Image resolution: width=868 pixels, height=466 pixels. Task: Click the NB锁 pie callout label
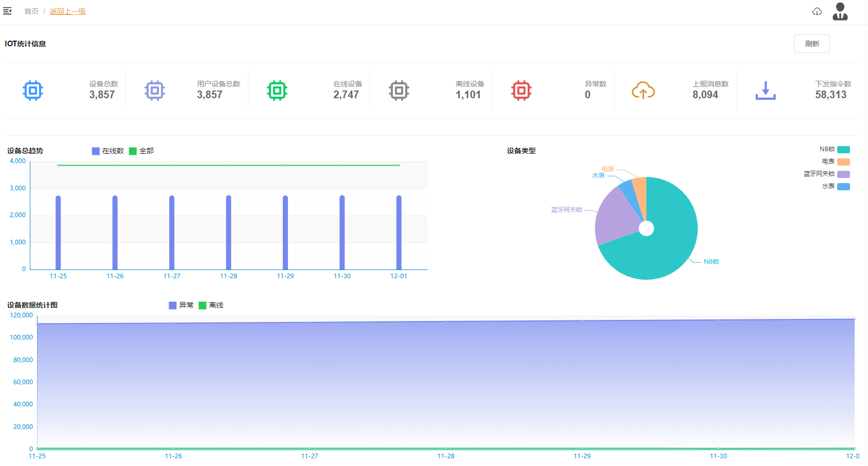coord(711,262)
